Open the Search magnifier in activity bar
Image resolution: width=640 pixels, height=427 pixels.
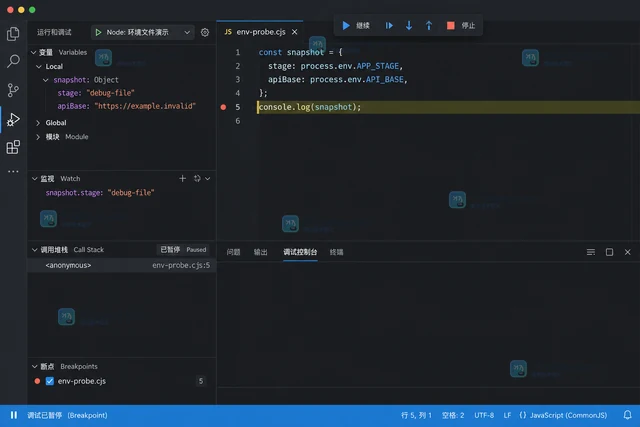(x=13, y=61)
